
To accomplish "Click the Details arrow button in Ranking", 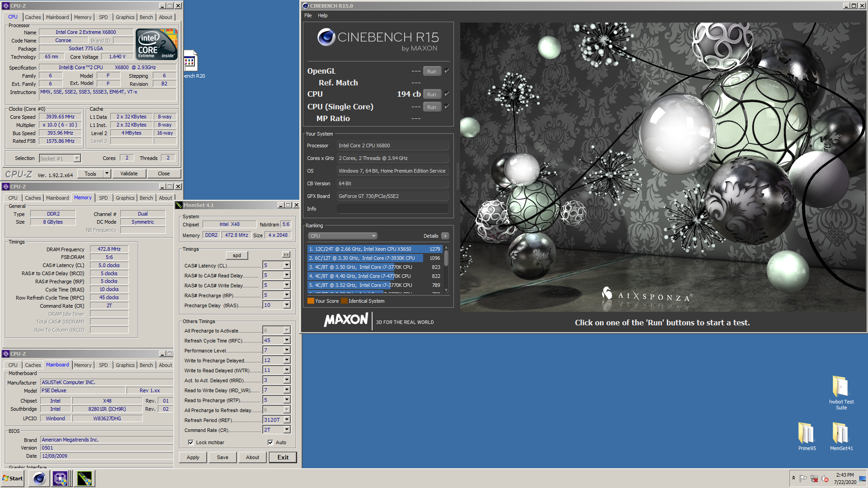I will click(x=445, y=236).
